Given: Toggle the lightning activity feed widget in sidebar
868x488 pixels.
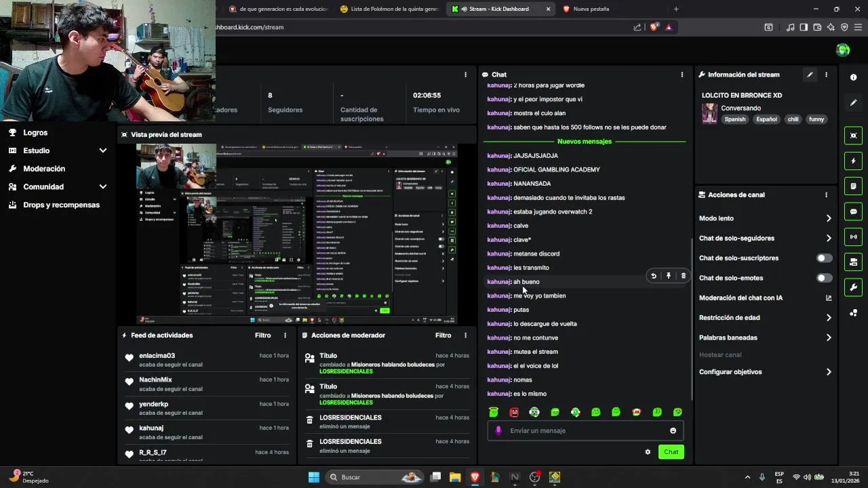Looking at the screenshot, I should 854,161.
